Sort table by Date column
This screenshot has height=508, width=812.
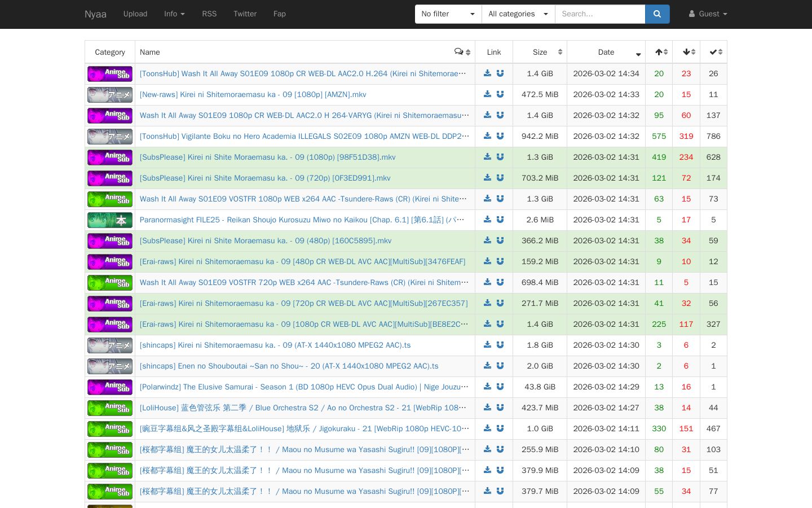[x=606, y=52]
